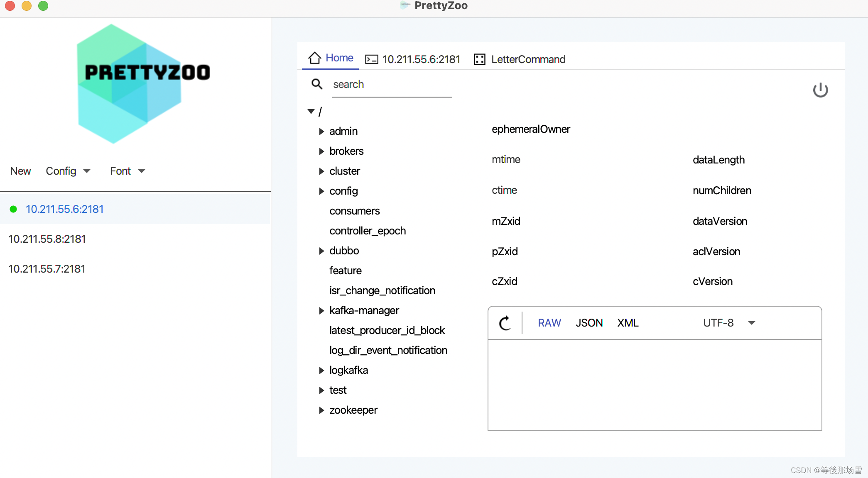868x478 pixels.
Task: Expand the config node
Action: [321, 191]
